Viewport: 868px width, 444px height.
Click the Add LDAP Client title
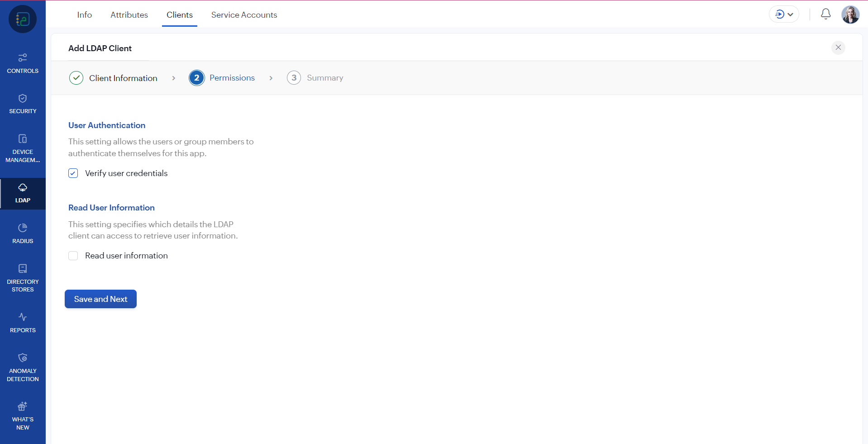point(100,48)
